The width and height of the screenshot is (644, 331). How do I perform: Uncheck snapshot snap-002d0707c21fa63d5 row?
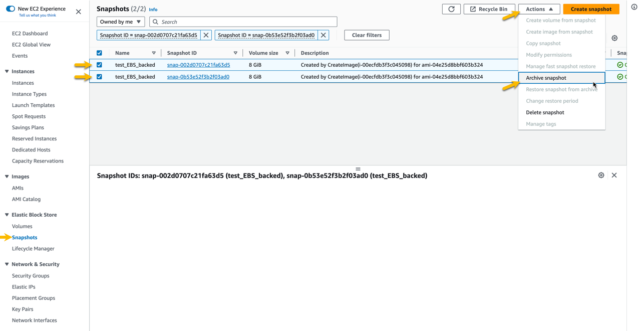tap(99, 65)
